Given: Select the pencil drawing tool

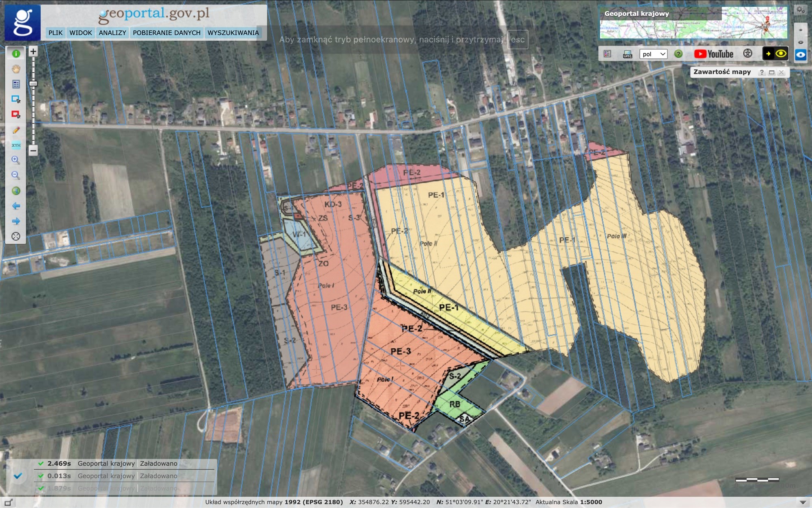Looking at the screenshot, I should pyautogui.click(x=16, y=130).
